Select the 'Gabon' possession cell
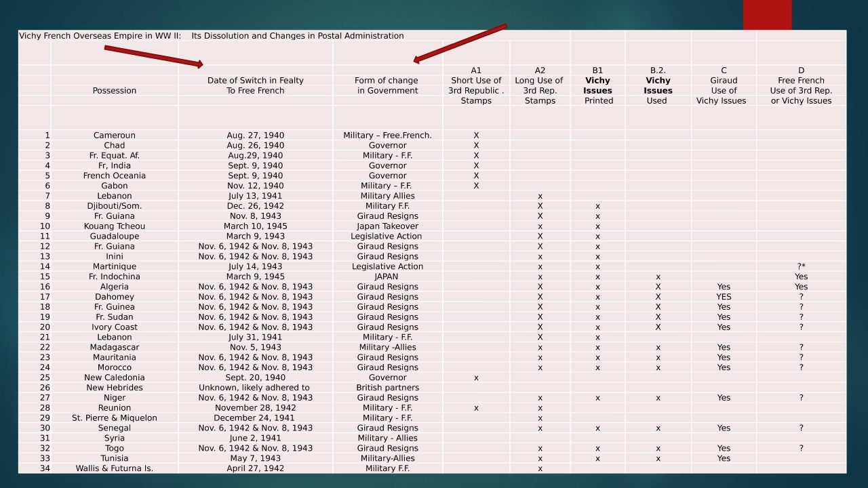The width and height of the screenshot is (868, 488). click(x=115, y=186)
